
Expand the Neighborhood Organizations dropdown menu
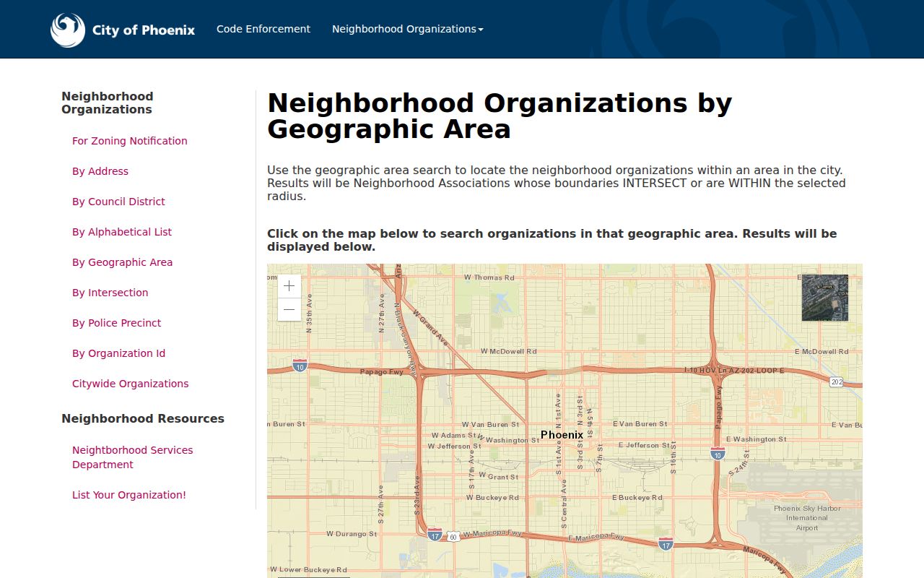[x=408, y=29]
